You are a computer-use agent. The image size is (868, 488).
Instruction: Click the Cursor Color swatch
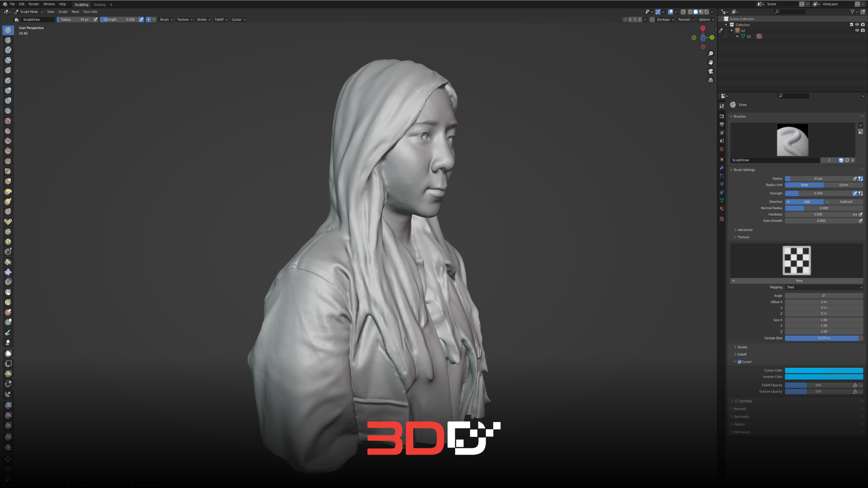(x=824, y=371)
